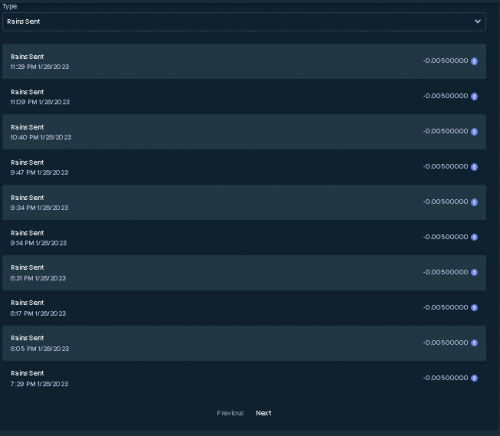Click the chevron arrow of Type dropdown
Viewport: 500px width, 436px height.
tap(477, 21)
